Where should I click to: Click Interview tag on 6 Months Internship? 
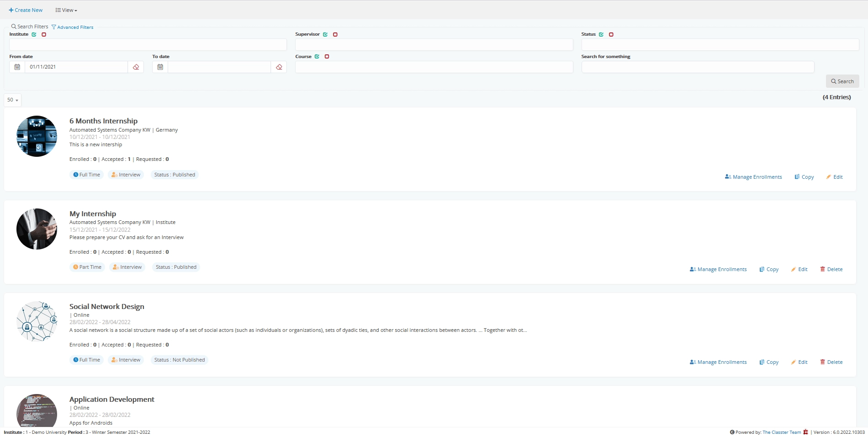click(x=126, y=175)
